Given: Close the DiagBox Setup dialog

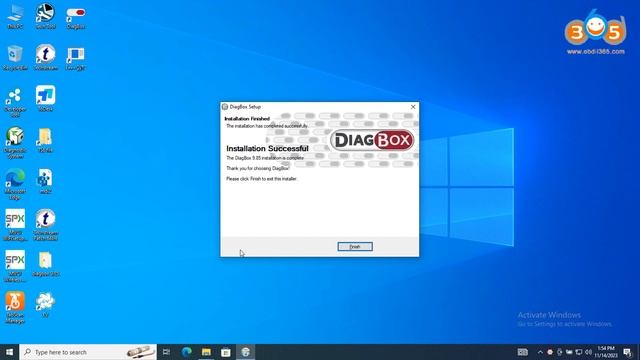Looking at the screenshot, I should click(413, 107).
